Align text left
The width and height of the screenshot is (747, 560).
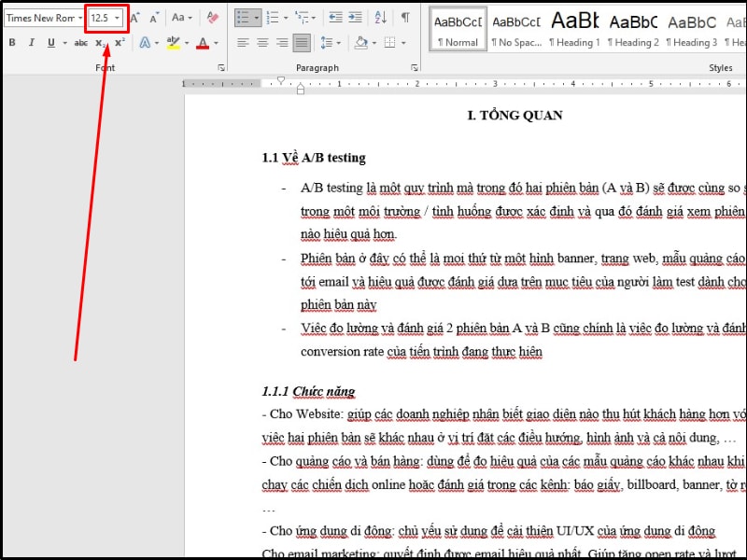coord(243,43)
